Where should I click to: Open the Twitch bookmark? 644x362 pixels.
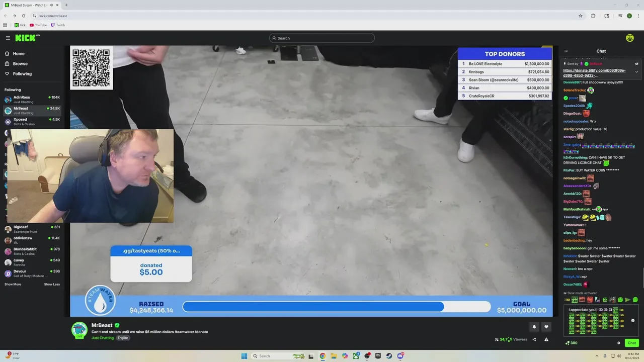tap(58, 25)
